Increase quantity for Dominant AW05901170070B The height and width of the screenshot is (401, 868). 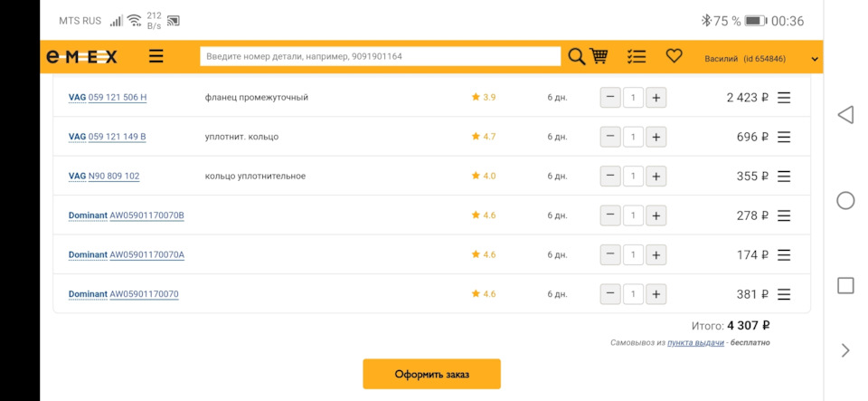pyautogui.click(x=656, y=215)
